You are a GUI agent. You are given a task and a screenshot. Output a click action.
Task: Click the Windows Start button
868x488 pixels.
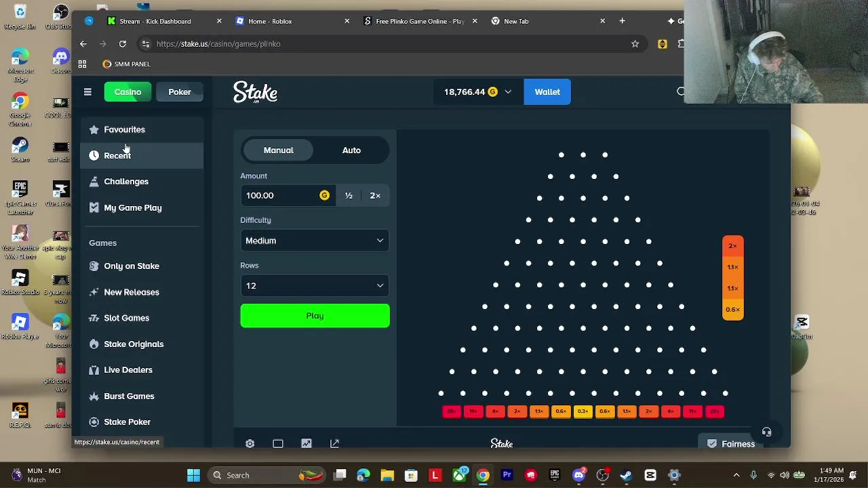(193, 475)
